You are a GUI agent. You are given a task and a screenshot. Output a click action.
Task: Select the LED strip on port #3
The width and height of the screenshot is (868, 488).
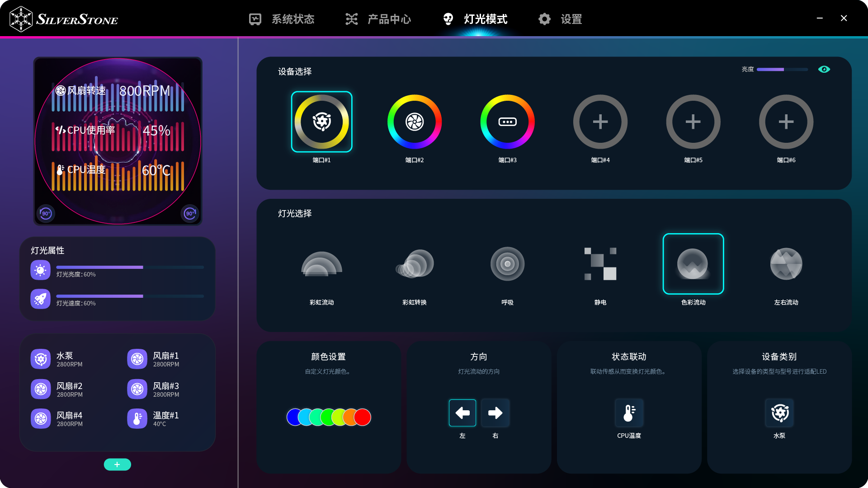tap(507, 122)
